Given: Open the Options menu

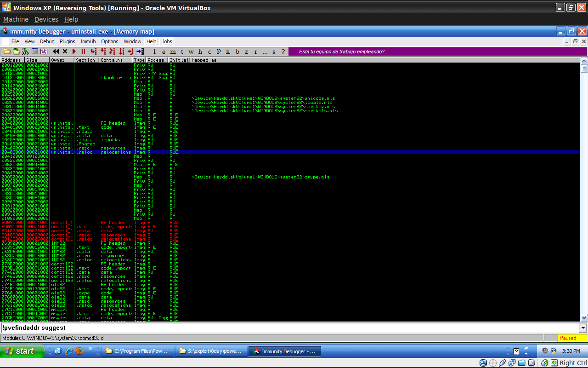Looking at the screenshot, I should (110, 41).
